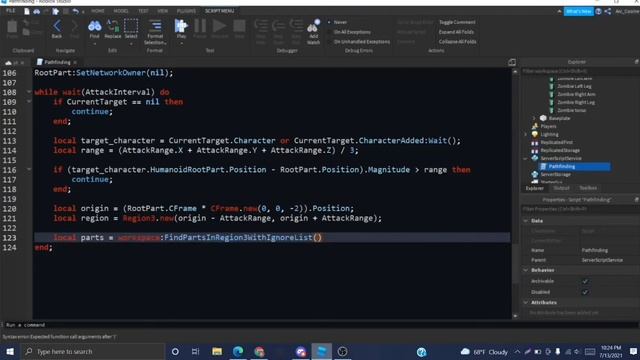Click the help icon beside What's New
Screen dimensions: 640x360
pyautogui.click(x=598, y=11)
